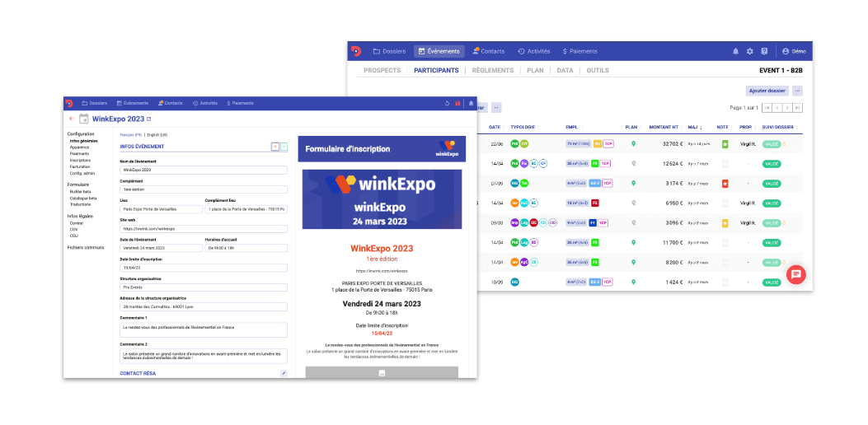Open Traductions under Formulaire
Image resolution: width=868 pixels, height=425 pixels.
pos(81,204)
